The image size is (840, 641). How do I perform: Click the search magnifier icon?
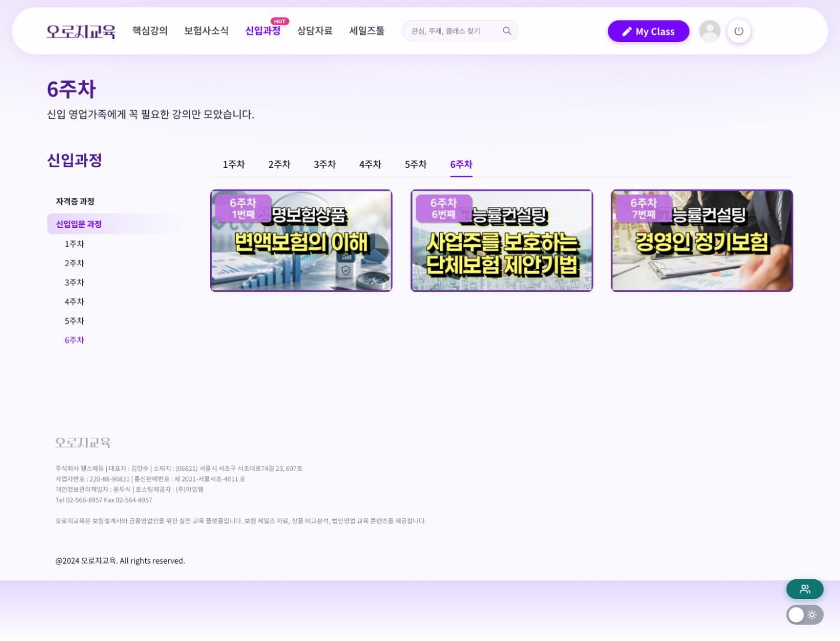pyautogui.click(x=507, y=31)
